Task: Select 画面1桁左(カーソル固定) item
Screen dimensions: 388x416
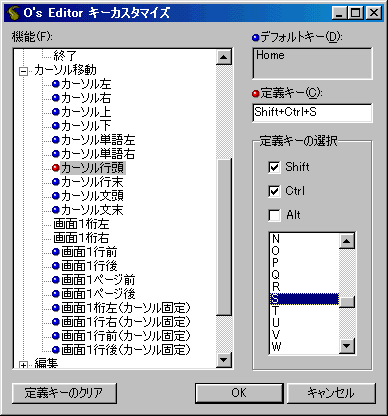Action: pos(126,308)
